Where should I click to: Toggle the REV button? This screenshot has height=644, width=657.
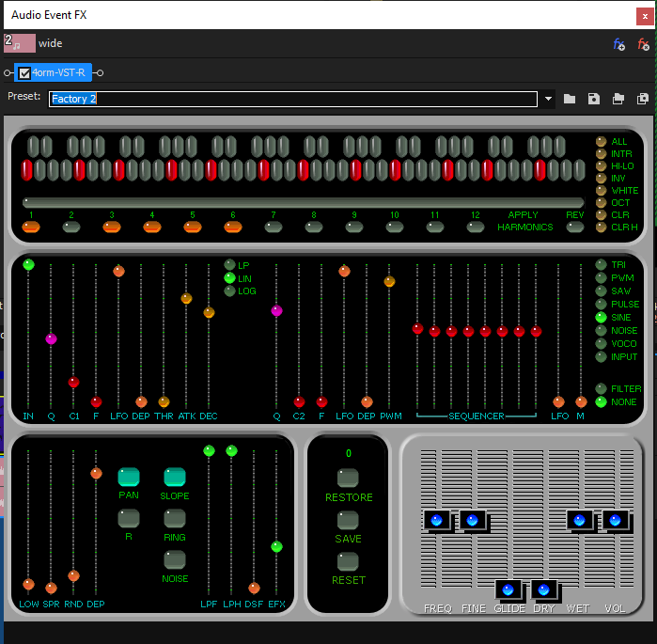[575, 228]
